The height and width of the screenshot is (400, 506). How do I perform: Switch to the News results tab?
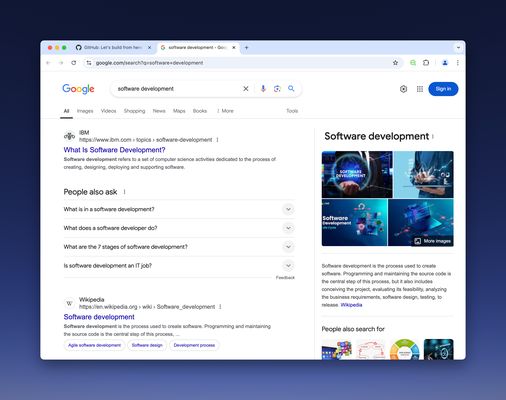pyautogui.click(x=159, y=111)
